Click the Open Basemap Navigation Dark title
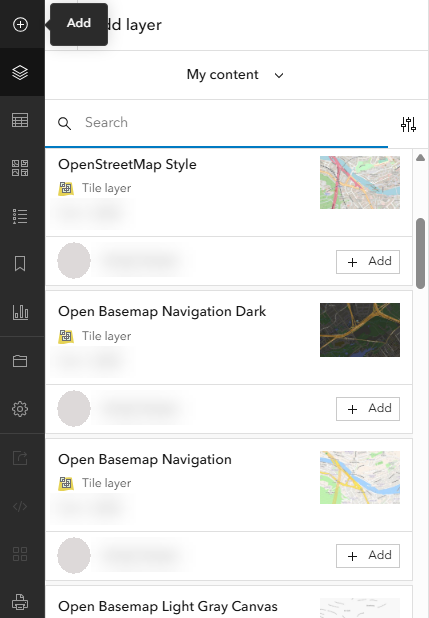Image resolution: width=429 pixels, height=618 pixels. (162, 311)
